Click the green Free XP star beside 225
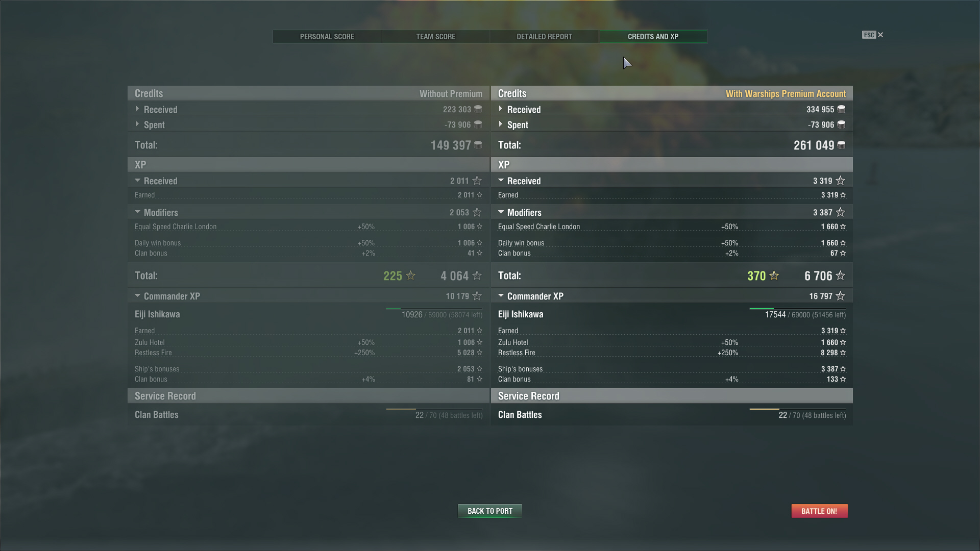Screen dimensions: 980x551 click(x=410, y=275)
